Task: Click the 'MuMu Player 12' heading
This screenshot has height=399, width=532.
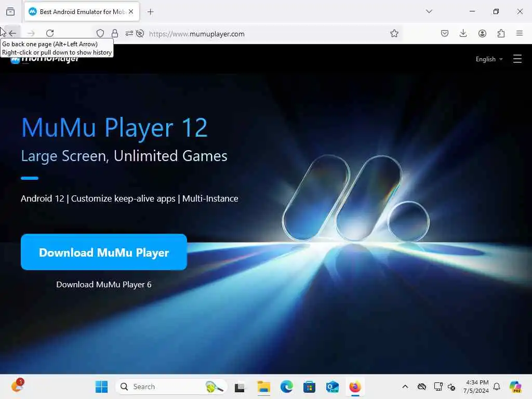Action: pos(114,128)
